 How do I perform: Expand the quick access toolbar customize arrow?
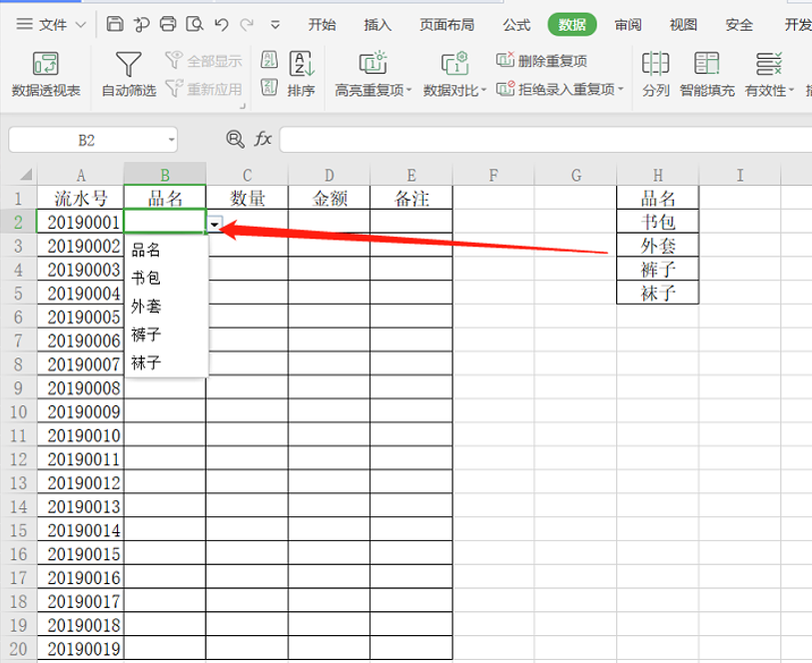tap(275, 24)
